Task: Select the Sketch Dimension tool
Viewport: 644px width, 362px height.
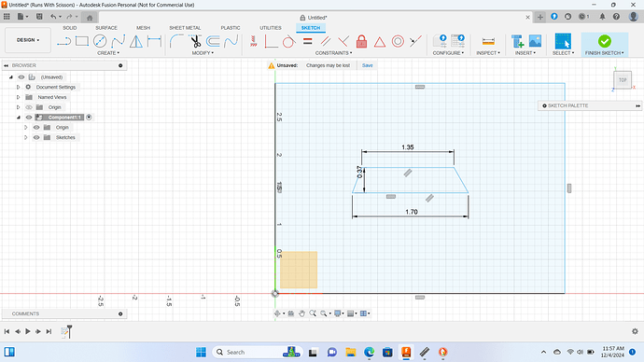Action: pyautogui.click(x=154, y=41)
